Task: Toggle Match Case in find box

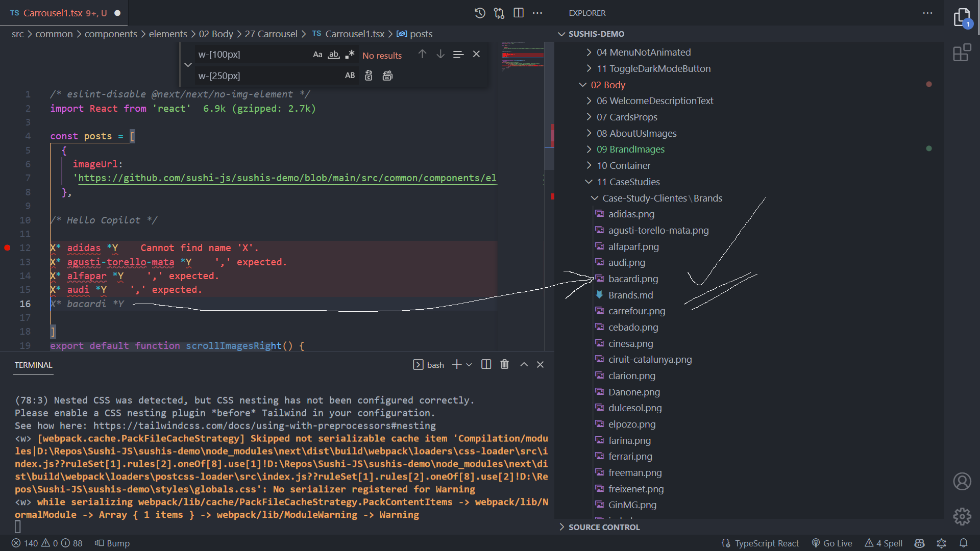Action: 317,55
